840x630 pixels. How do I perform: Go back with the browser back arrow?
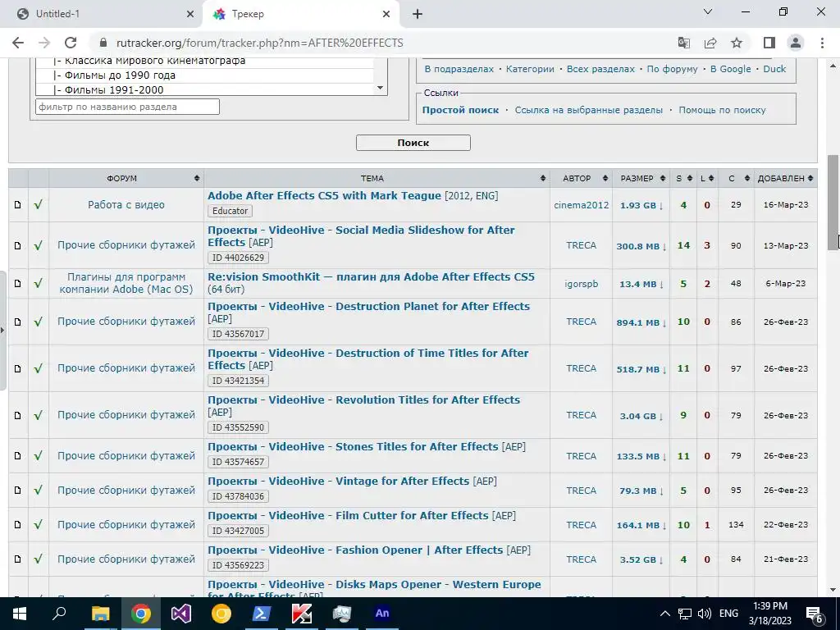pos(18,43)
